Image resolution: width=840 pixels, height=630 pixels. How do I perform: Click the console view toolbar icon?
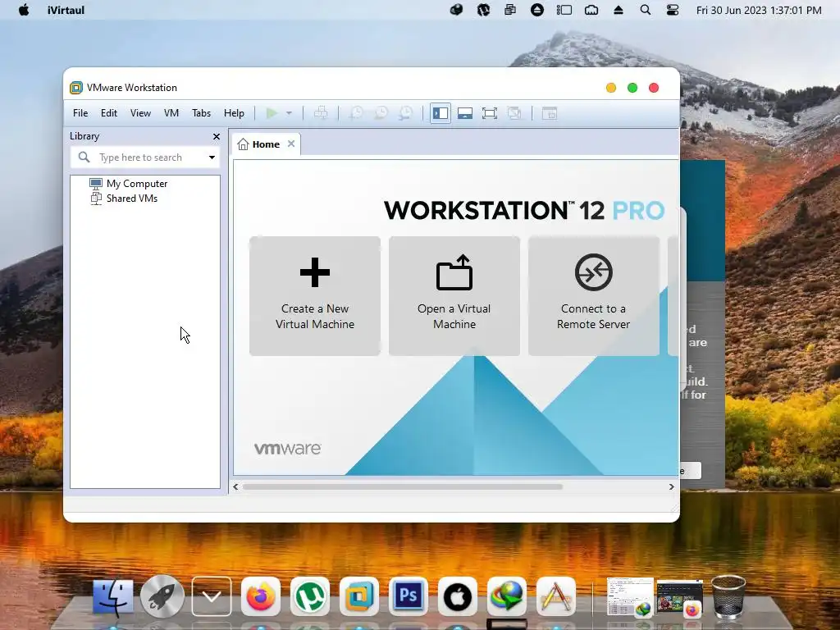(x=550, y=113)
